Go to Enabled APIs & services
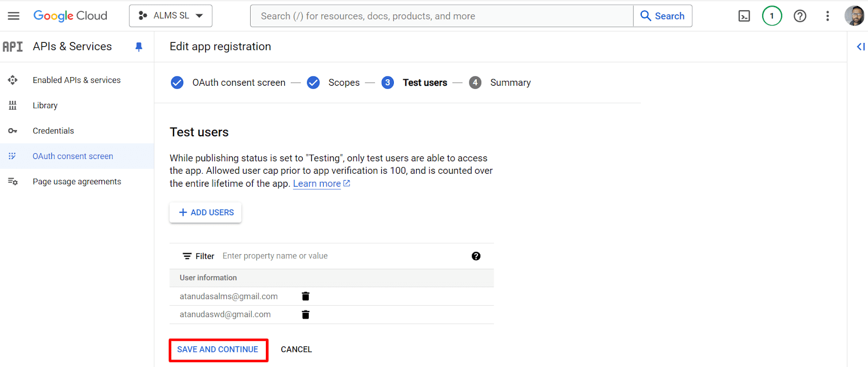 pyautogui.click(x=76, y=80)
